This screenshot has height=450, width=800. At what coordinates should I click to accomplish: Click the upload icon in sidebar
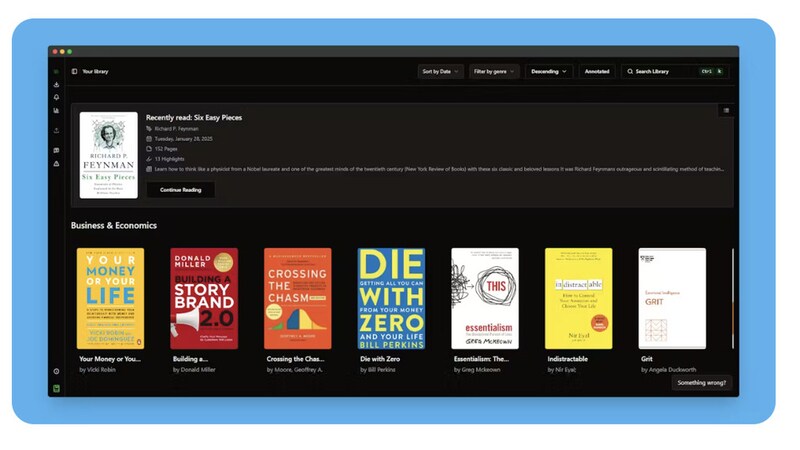click(56, 130)
